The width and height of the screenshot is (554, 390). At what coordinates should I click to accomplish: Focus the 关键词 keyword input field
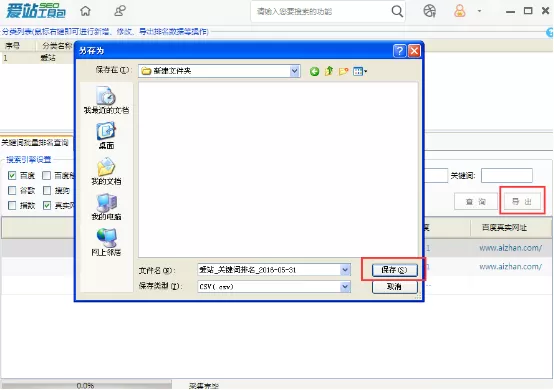pos(507,176)
